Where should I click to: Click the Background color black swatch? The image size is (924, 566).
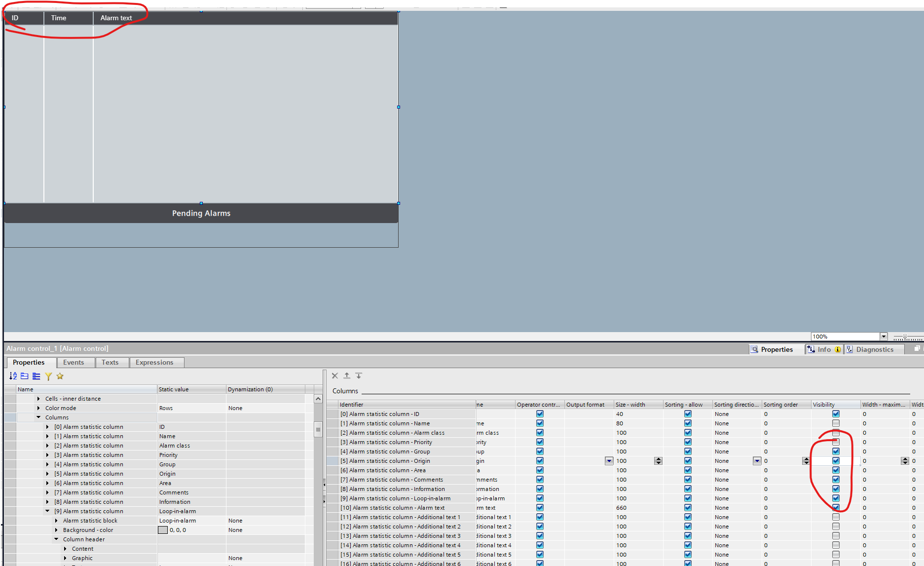tap(163, 530)
